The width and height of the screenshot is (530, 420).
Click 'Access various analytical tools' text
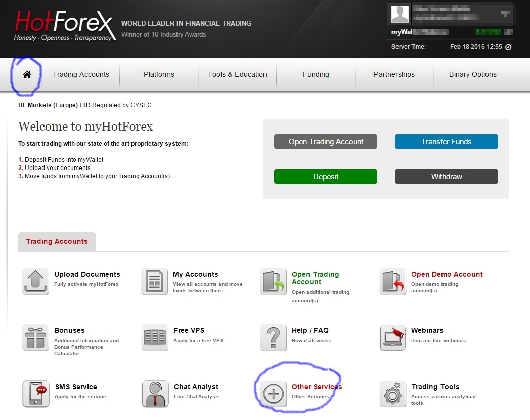coord(443,400)
